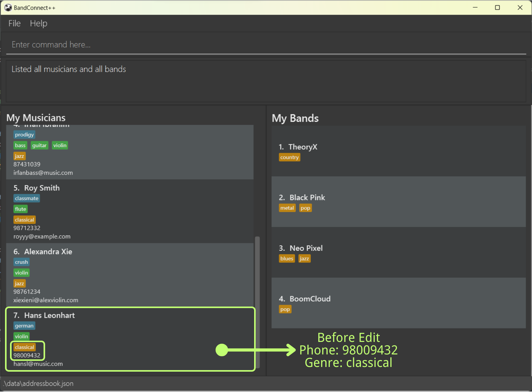This screenshot has height=392, width=532.
Task: Click the My Bands heading
Action: click(295, 118)
